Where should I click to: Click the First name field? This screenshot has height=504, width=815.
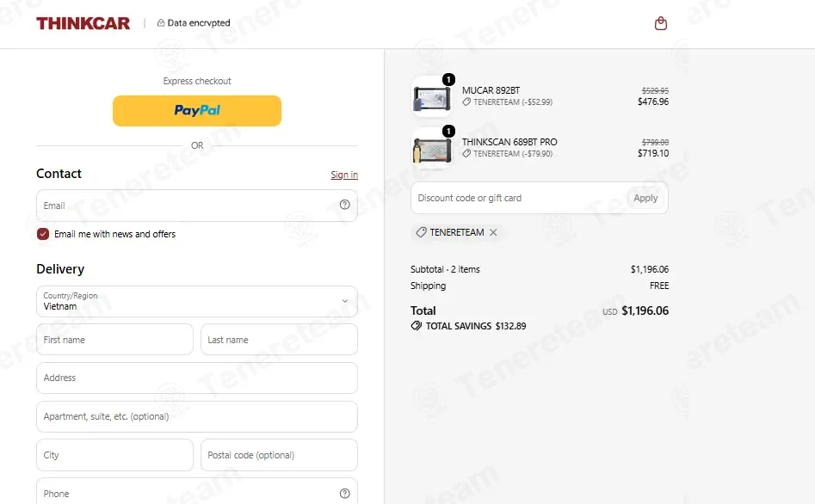[x=114, y=340]
